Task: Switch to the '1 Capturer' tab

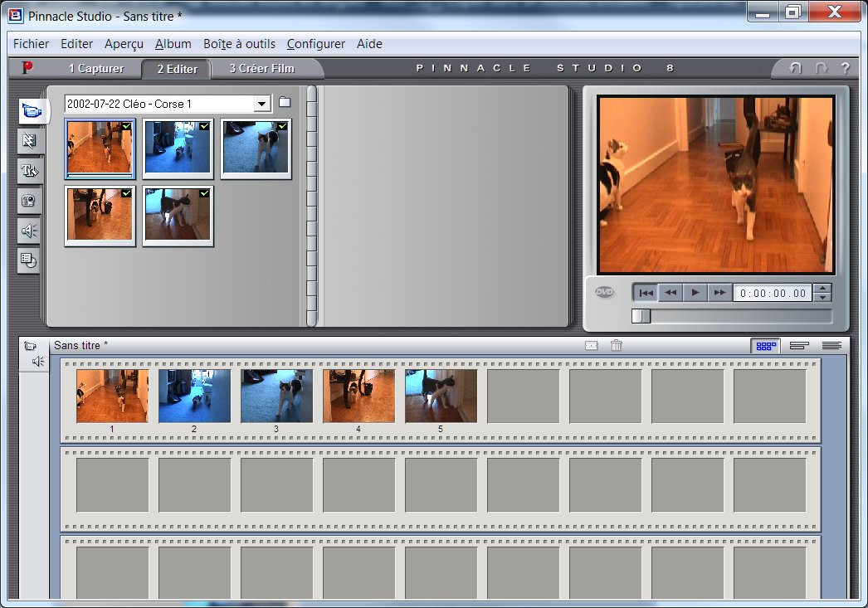Action: click(x=96, y=69)
